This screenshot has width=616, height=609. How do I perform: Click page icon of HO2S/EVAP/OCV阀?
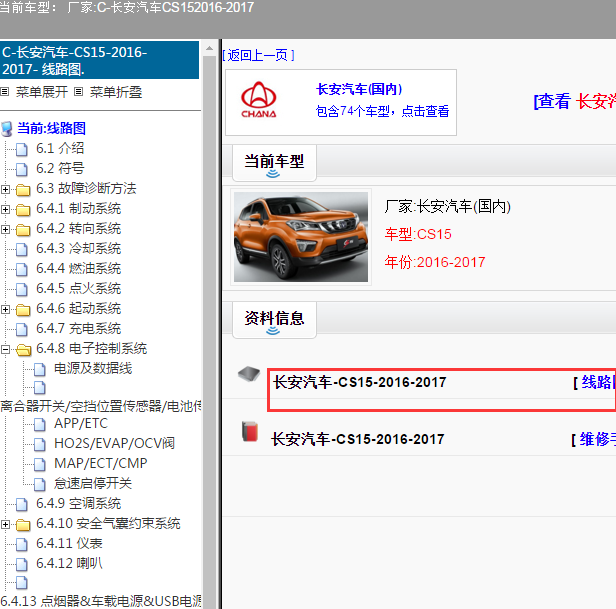(x=39, y=444)
